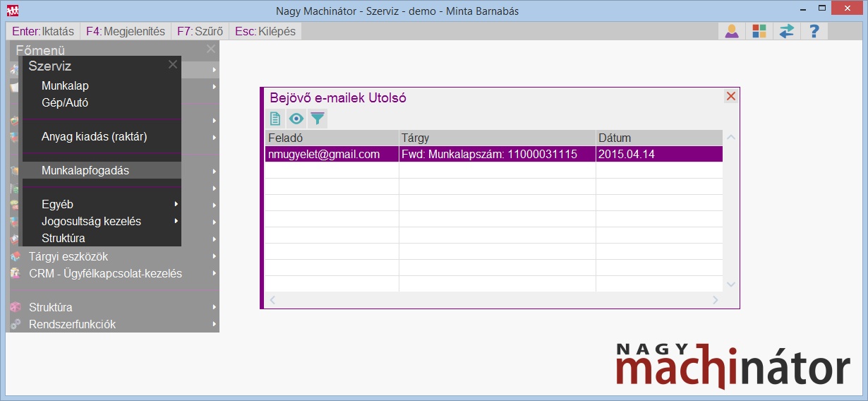Click the colored squares grid icon
Viewport: 868px width, 401px height.
(x=759, y=31)
